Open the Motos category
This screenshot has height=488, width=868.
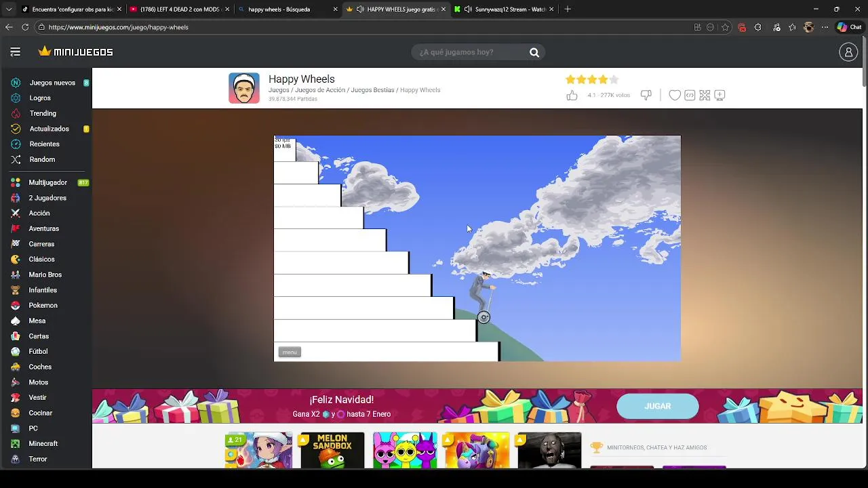38,382
